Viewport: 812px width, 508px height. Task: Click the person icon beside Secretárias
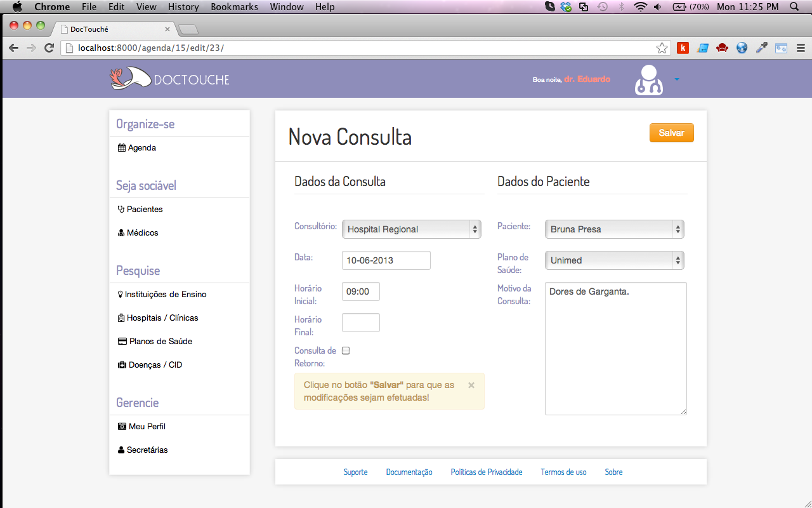[121, 450]
